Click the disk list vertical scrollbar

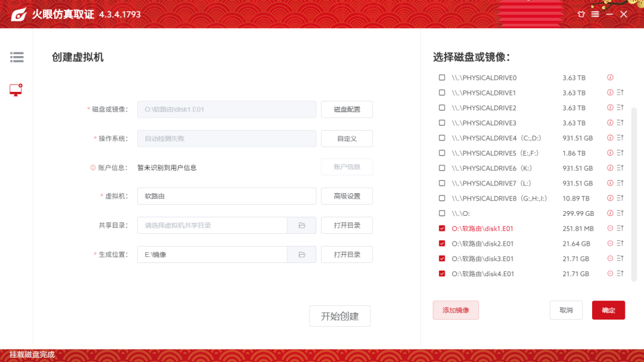click(x=634, y=194)
